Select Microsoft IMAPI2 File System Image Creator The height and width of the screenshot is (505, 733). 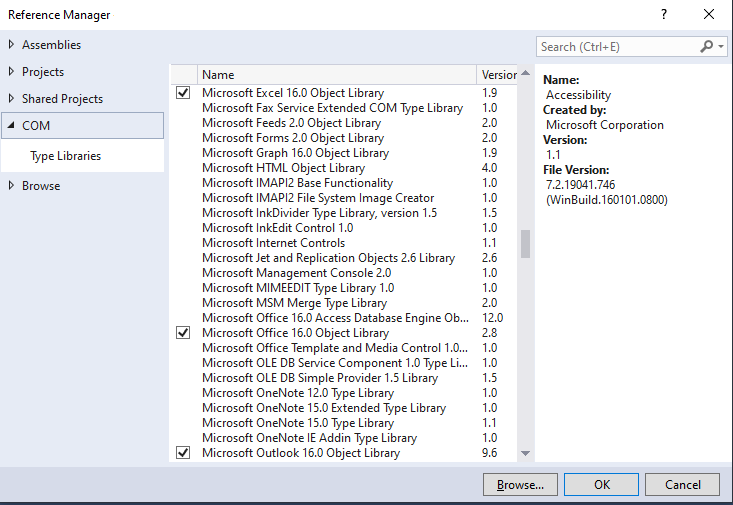tap(343, 198)
